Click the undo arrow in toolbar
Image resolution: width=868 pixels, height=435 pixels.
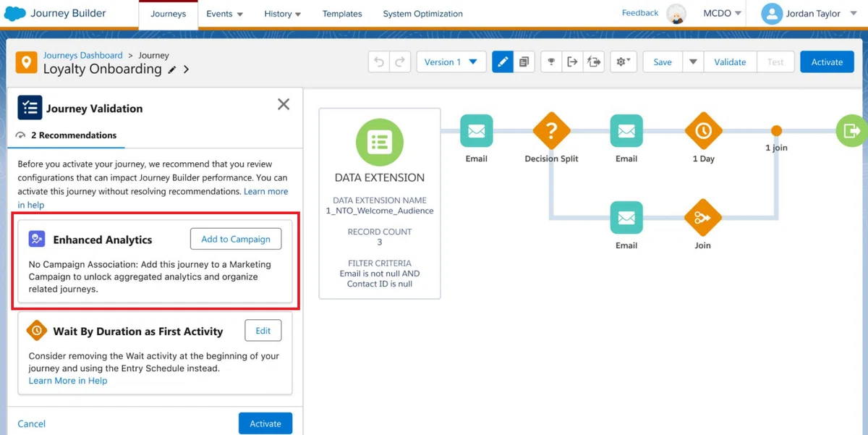point(379,62)
